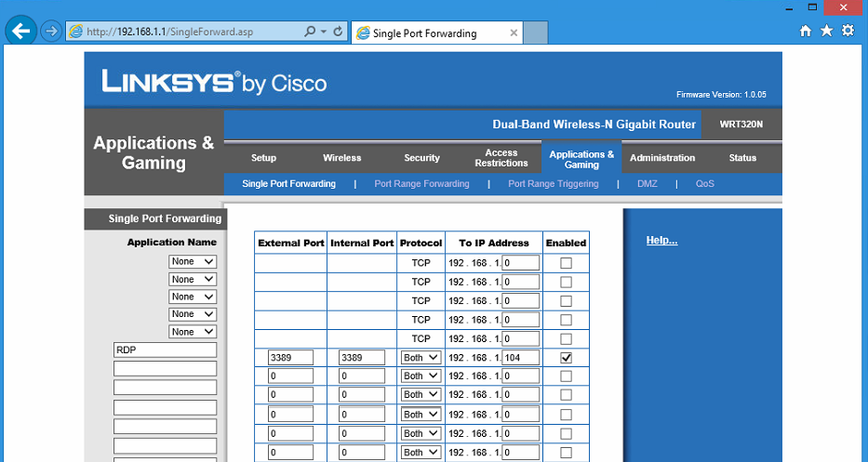Screen dimensions: 868x462
Task: Open the Access Restrictions tab
Action: tap(501, 158)
